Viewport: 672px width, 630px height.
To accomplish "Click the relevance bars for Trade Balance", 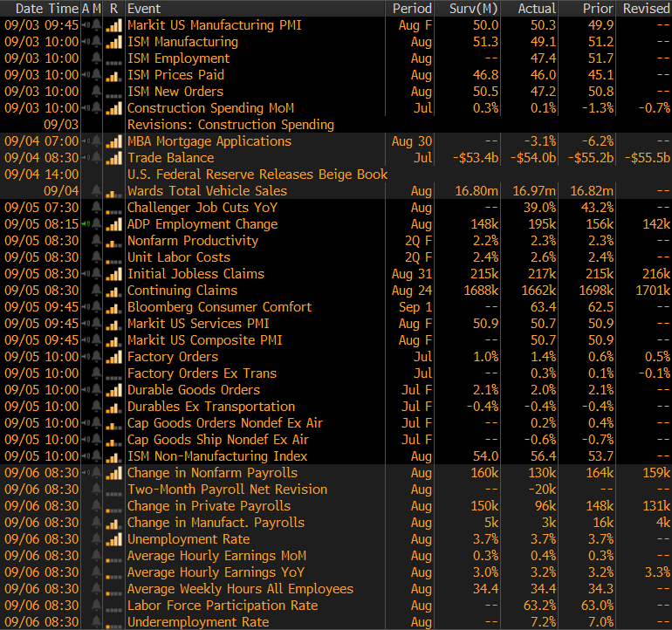I will [x=113, y=158].
